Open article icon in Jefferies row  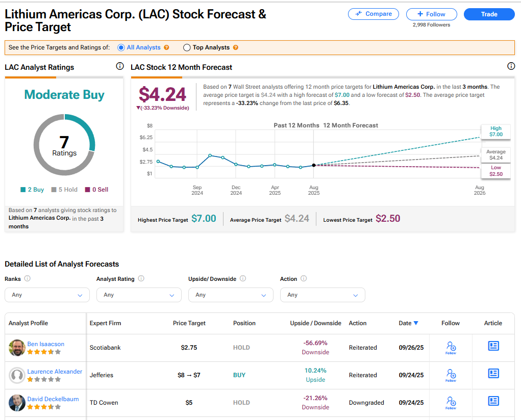(493, 374)
